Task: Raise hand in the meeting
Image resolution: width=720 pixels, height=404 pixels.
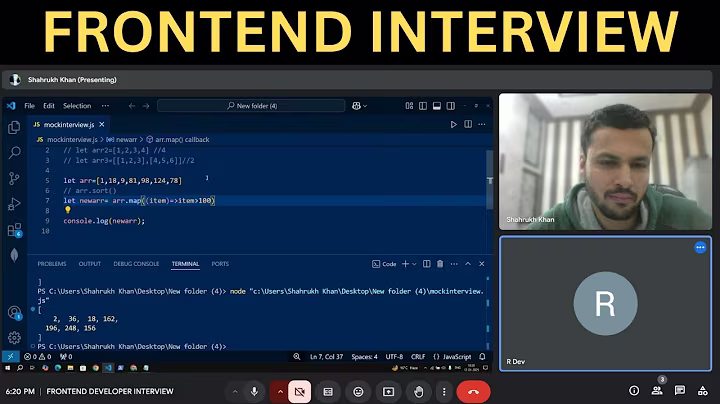Action: 419,391
